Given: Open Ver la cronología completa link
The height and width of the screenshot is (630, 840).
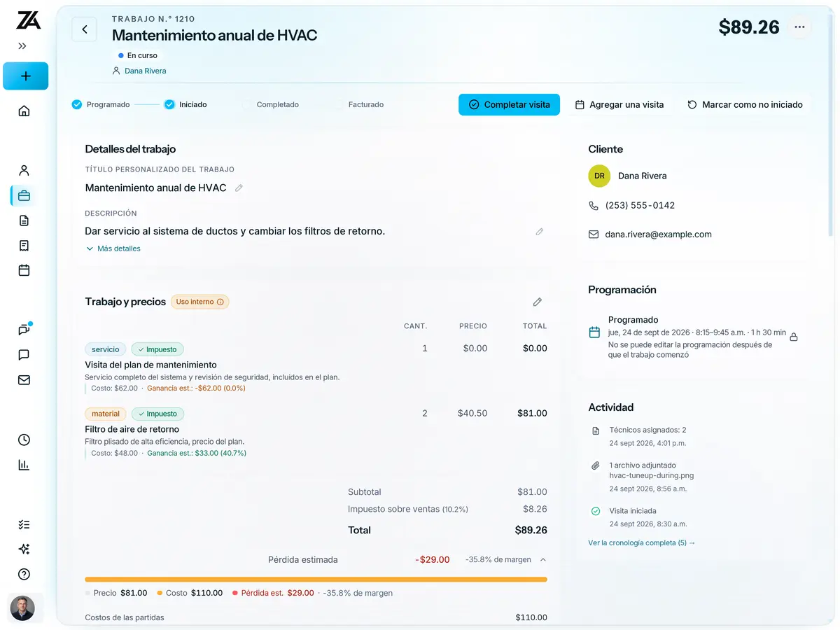Looking at the screenshot, I should 642,542.
